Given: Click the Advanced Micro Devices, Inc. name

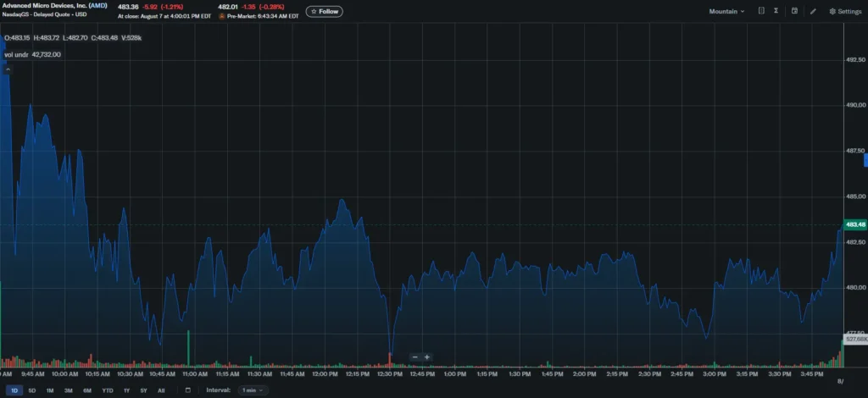Looking at the screenshot, I should click(44, 6).
